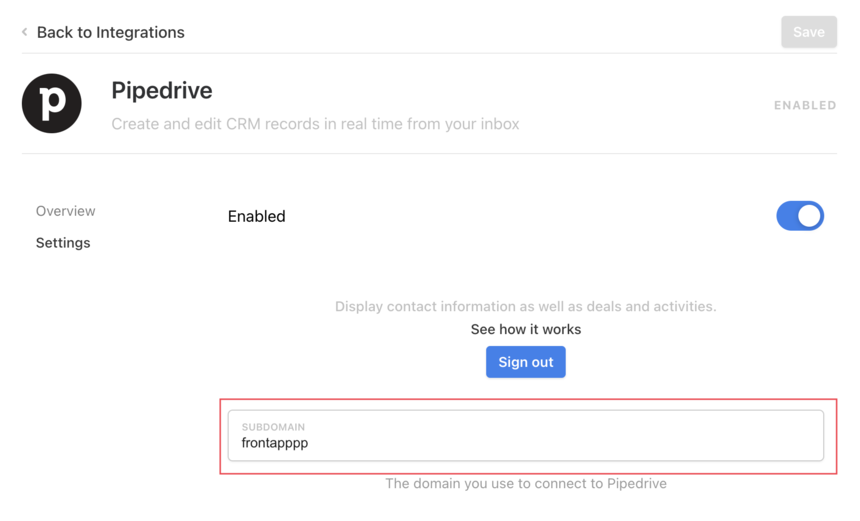Click the white knob of the toggle
This screenshot has width=860, height=521.
[x=809, y=216]
